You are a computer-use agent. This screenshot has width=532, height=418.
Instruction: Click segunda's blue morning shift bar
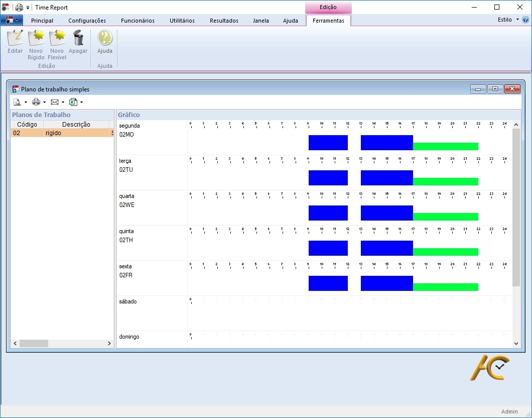point(328,143)
